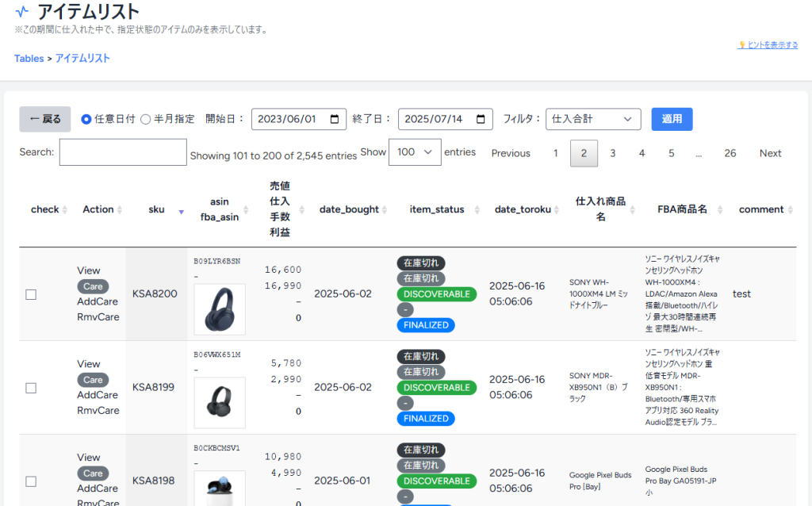This screenshot has height=506, width=812.
Task: Go to the Next page
Action: [x=770, y=153]
